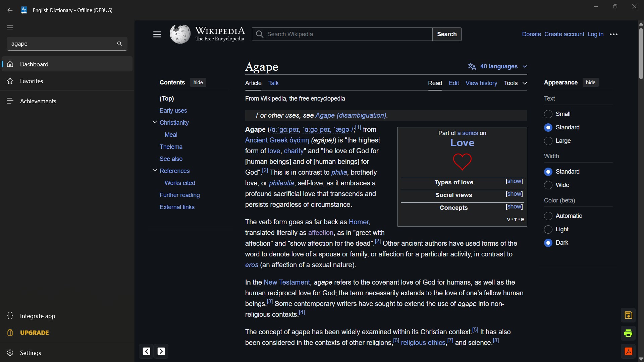Click the search magnifier in the sidebar
Image resolution: width=644 pixels, height=362 pixels.
119,44
